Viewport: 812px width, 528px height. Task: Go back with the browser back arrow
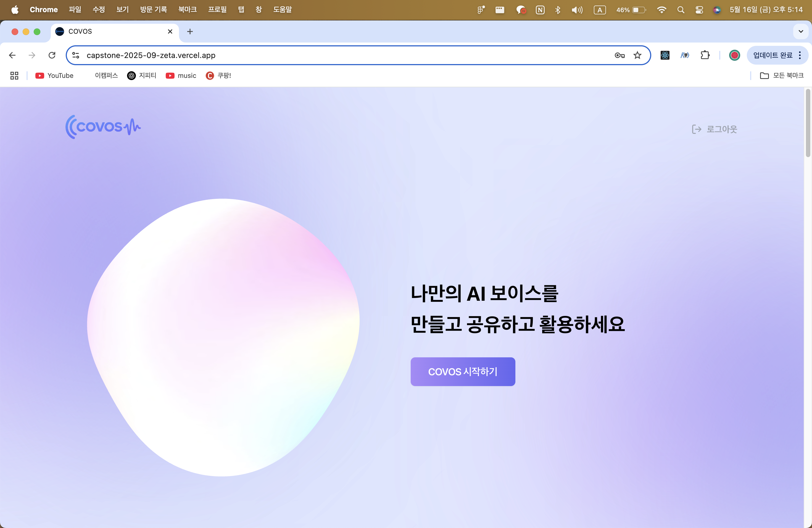(12, 55)
